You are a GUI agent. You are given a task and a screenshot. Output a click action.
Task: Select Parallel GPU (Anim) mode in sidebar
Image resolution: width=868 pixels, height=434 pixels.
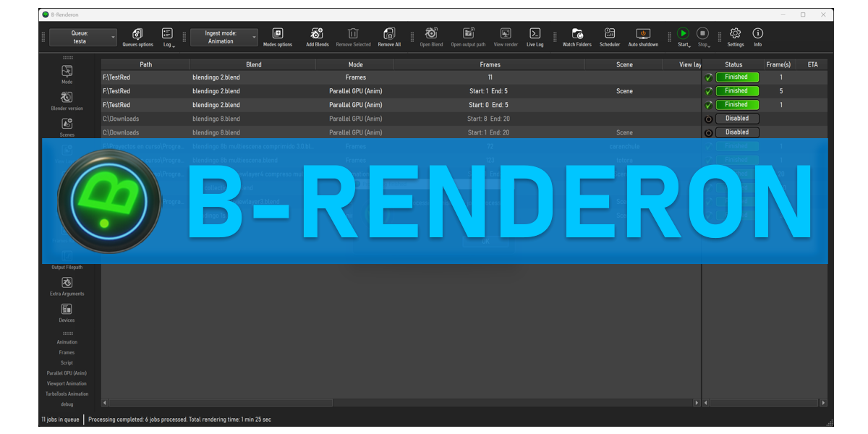(67, 373)
